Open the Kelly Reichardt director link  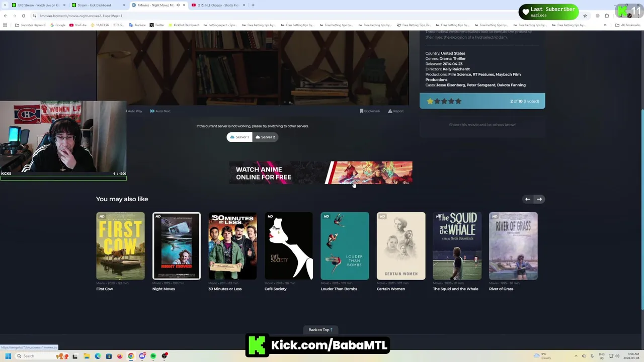point(456,69)
